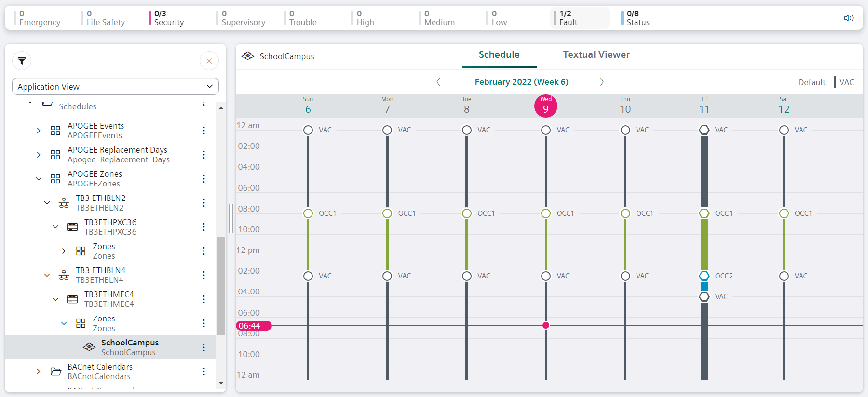Screen dimensions: 868x397
Task: Click the TB3 ETHBLN2 network icon
Action: pos(64,203)
